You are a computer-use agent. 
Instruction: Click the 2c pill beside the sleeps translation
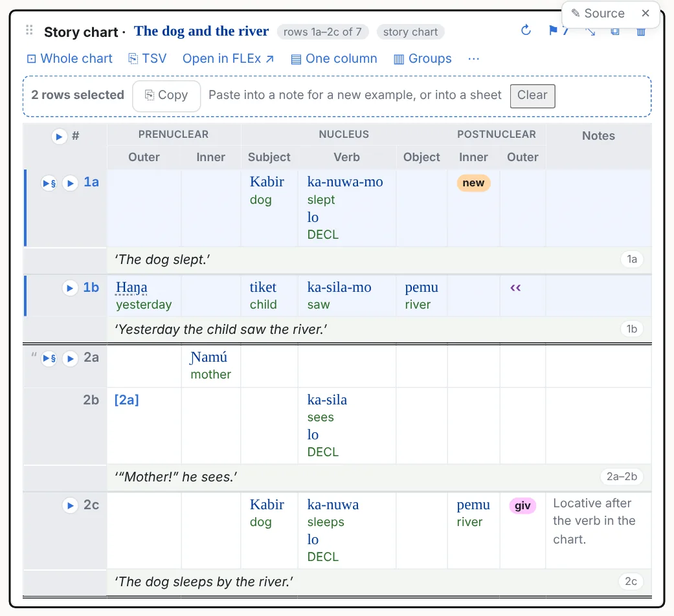coord(631,581)
